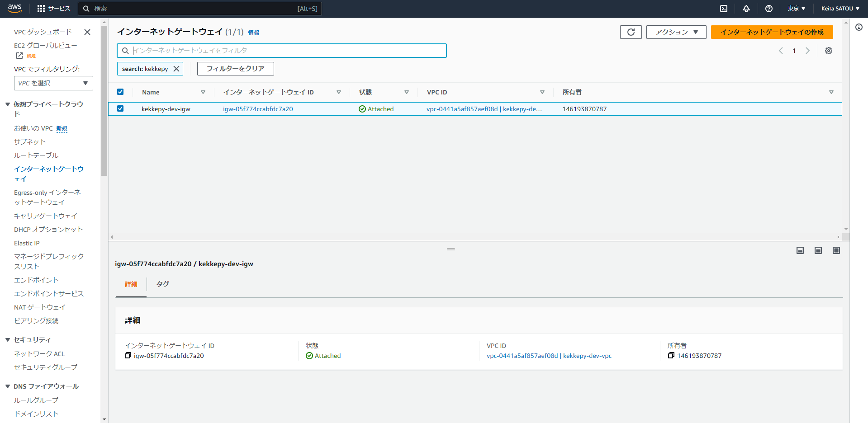The width and height of the screenshot is (868, 423).
Task: Open the help question mark menu
Action: coord(769,9)
